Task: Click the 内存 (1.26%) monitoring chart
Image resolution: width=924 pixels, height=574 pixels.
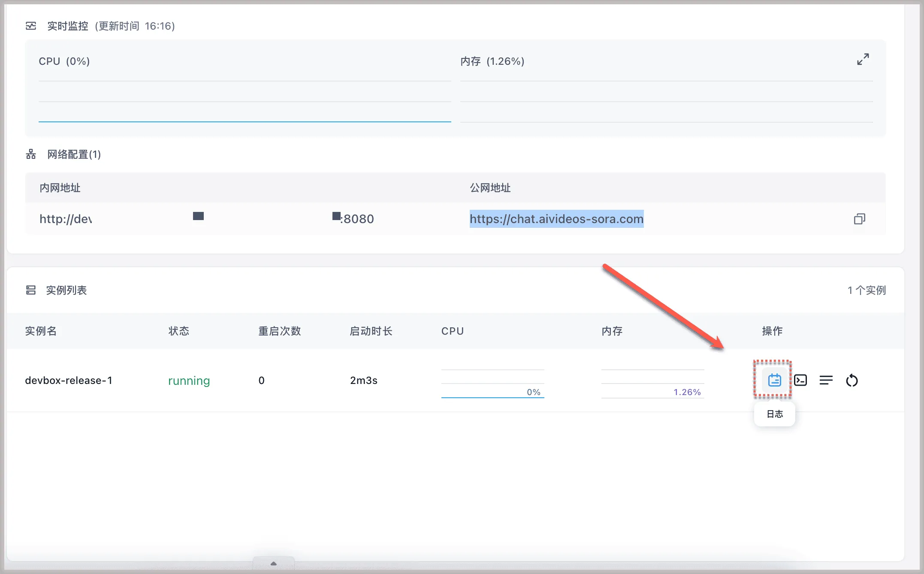Action: [x=666, y=101]
